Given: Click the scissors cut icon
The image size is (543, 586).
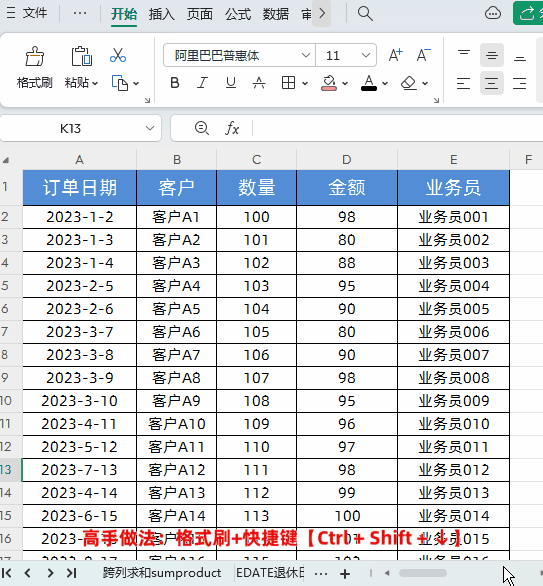Looking at the screenshot, I should (118, 55).
